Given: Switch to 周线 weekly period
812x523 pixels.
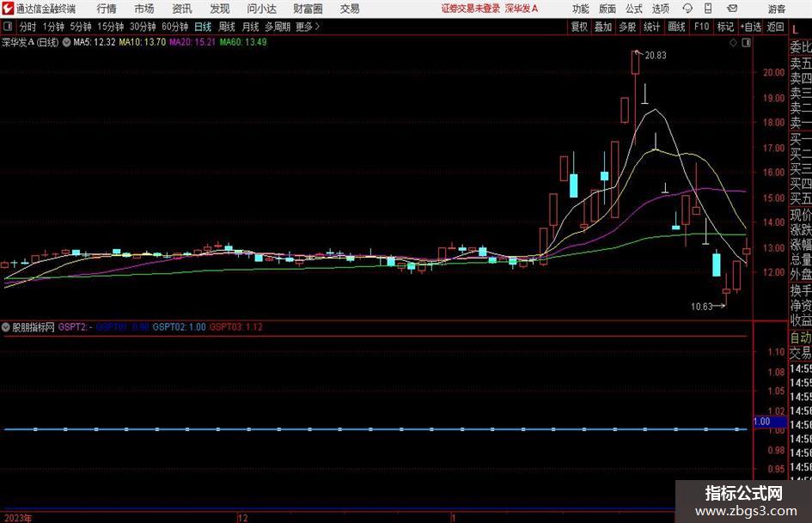Looking at the screenshot, I should tap(226, 27).
